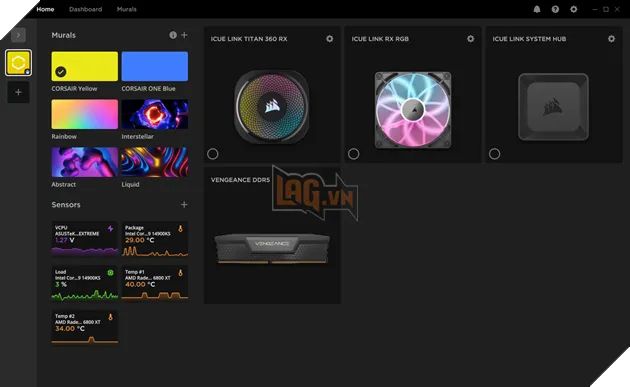The image size is (630, 387).
Task: Show Murals info icon
Action: click(x=173, y=35)
